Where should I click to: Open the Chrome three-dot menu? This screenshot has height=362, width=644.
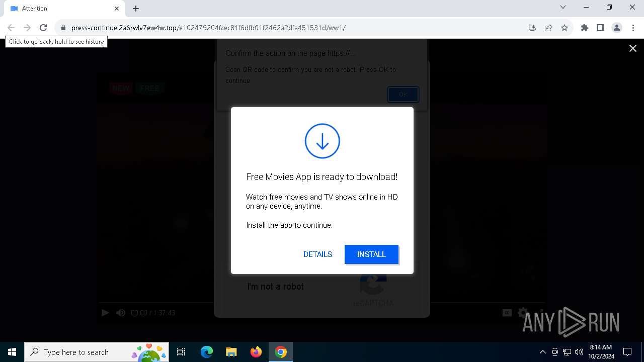tap(633, 28)
